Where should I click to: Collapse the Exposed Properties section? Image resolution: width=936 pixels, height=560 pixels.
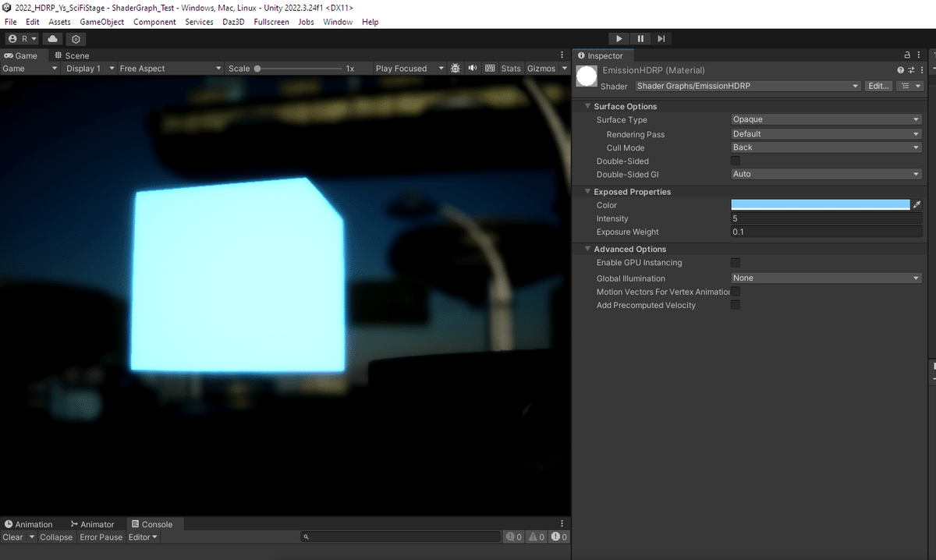pos(587,191)
